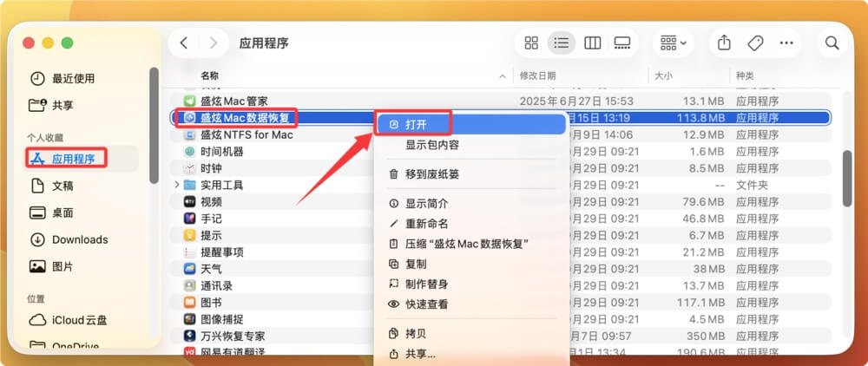This screenshot has height=366, width=868.
Task: Click the file list vertical scrollbar
Action: pyautogui.click(x=847, y=179)
